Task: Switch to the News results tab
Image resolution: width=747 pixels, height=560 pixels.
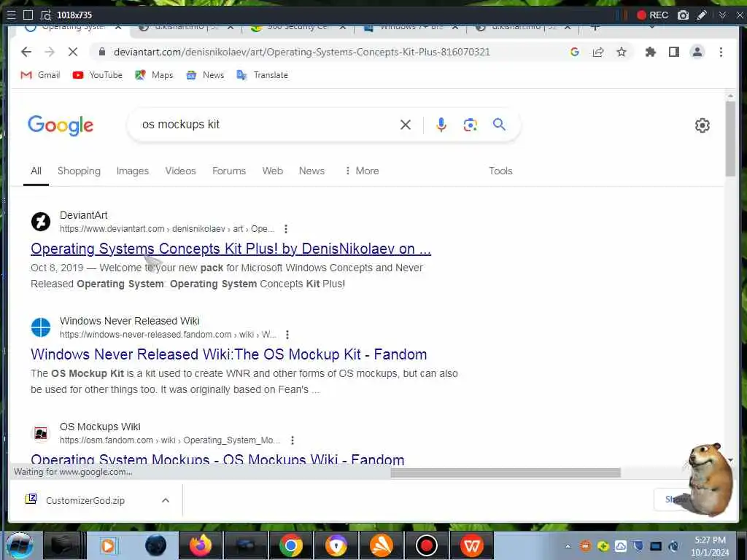Action: (311, 171)
